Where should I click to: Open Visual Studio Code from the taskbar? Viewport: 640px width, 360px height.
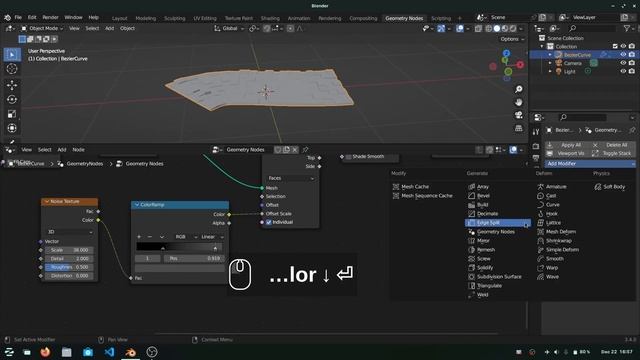click(109, 352)
